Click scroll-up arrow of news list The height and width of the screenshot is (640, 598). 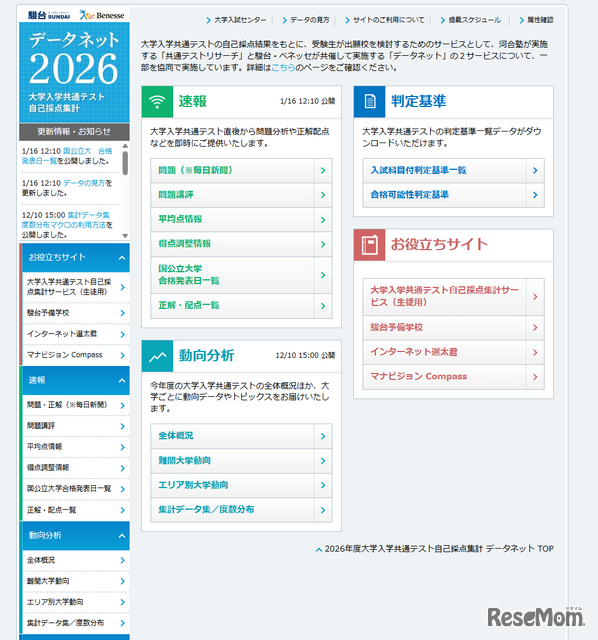125,146
